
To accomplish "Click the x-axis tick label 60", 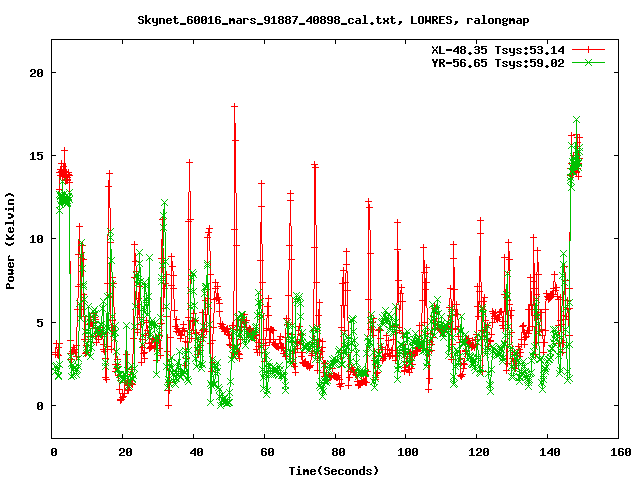I will (267, 452).
